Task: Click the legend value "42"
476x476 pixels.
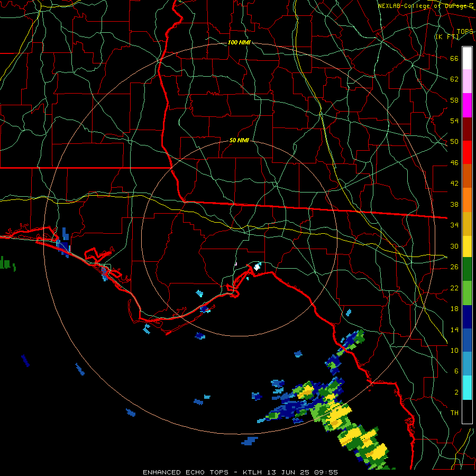Action: 454,184
